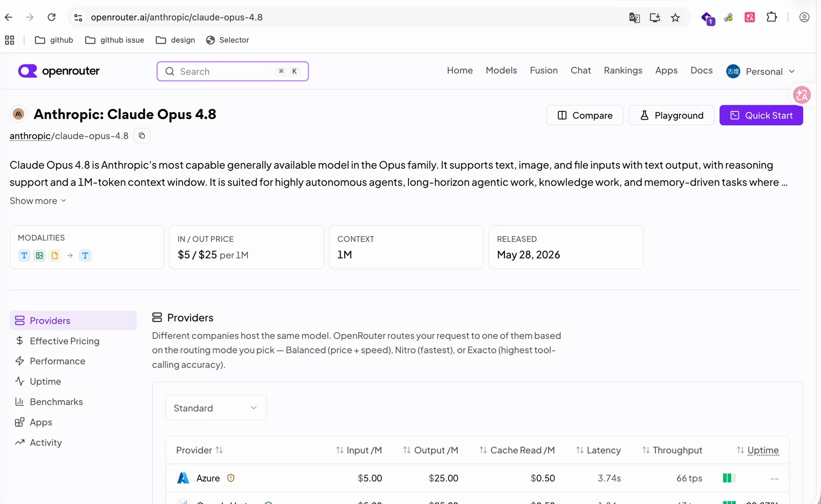Image resolution: width=821 pixels, height=504 pixels.
Task: Select Providers in the sidebar
Action: click(x=73, y=321)
